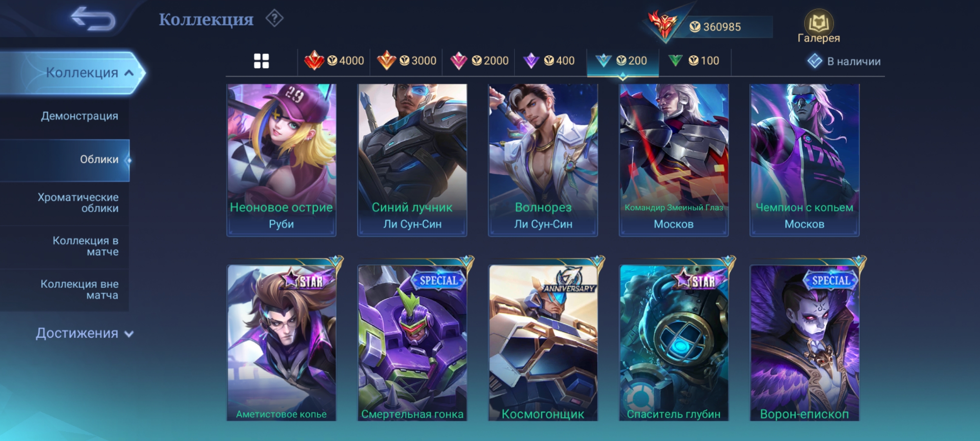Filter skins by the 400 purple gem tier
The image size is (980, 441).
point(549,61)
